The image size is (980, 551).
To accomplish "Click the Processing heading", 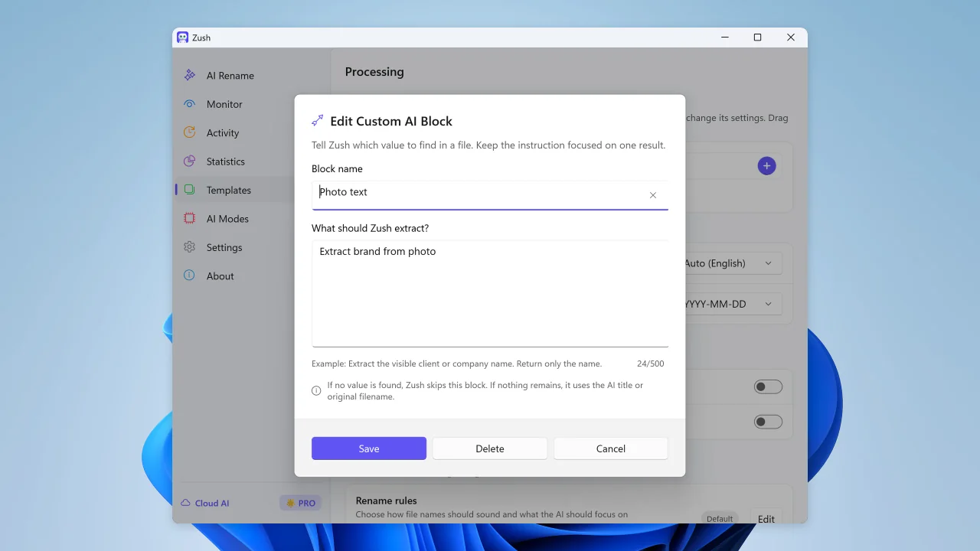I will coord(374,72).
